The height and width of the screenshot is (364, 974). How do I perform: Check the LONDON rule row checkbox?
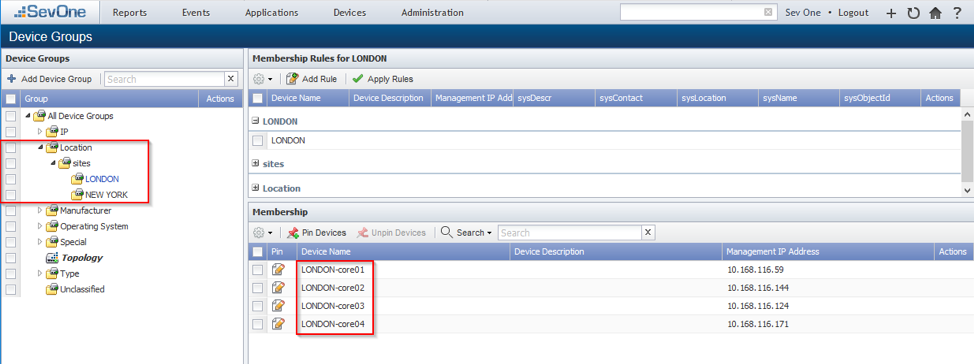(x=258, y=141)
